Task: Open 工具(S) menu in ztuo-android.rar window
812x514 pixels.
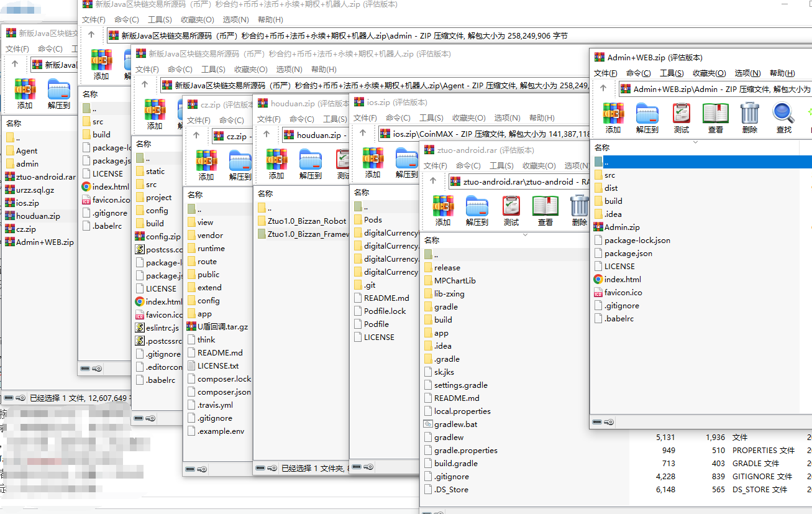Action: pos(501,166)
